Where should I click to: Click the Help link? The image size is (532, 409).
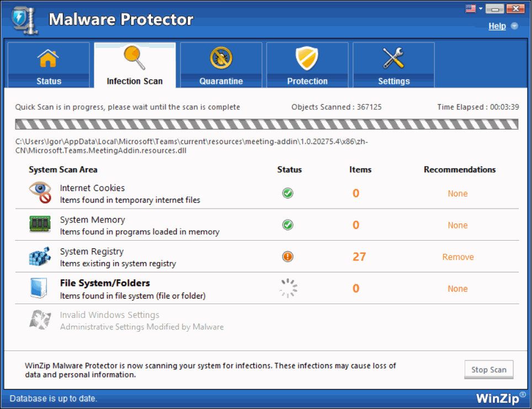coord(497,26)
